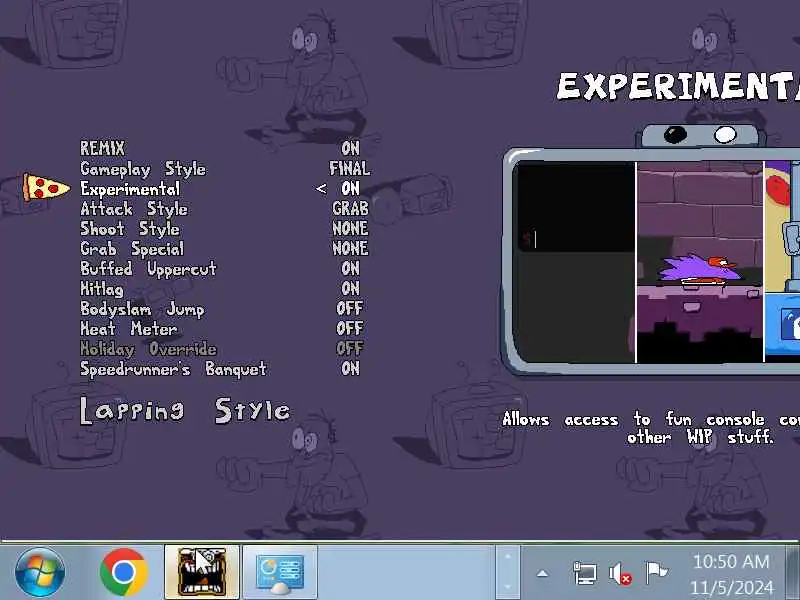Screen dimensions: 800x600
Task: Click left arrow beside Experimental ON
Action: coord(321,189)
